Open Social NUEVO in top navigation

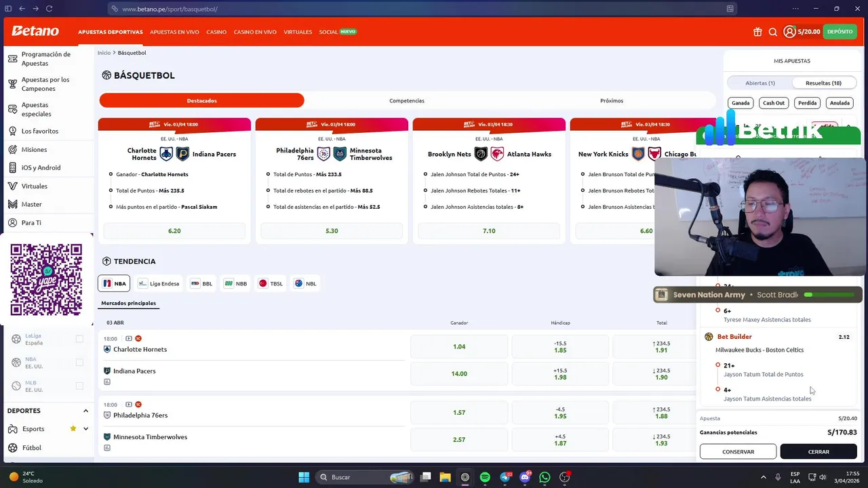coord(338,32)
